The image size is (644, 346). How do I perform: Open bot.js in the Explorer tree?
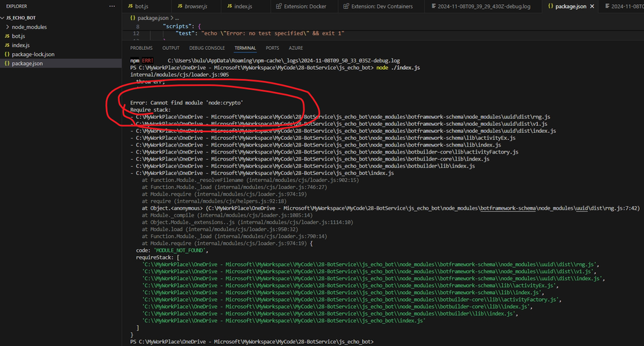click(18, 36)
